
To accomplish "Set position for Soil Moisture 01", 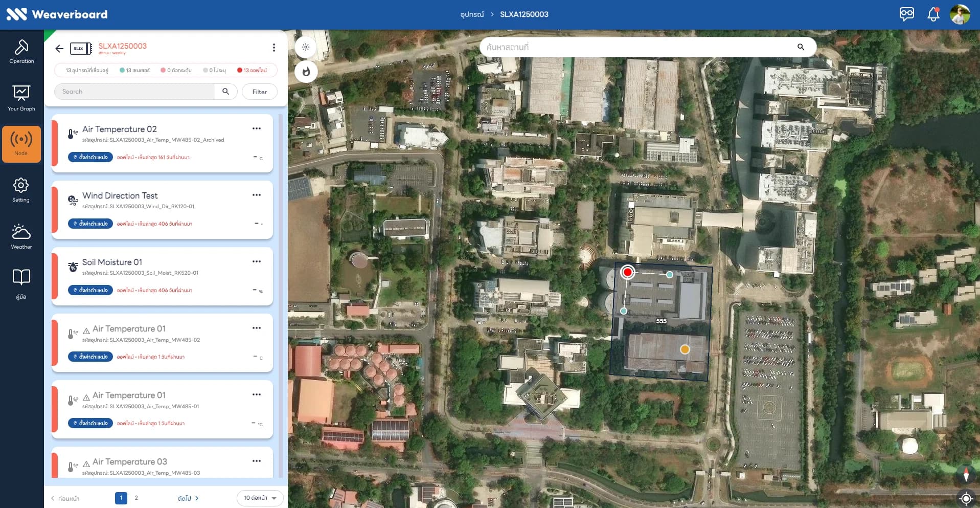I will (90, 290).
